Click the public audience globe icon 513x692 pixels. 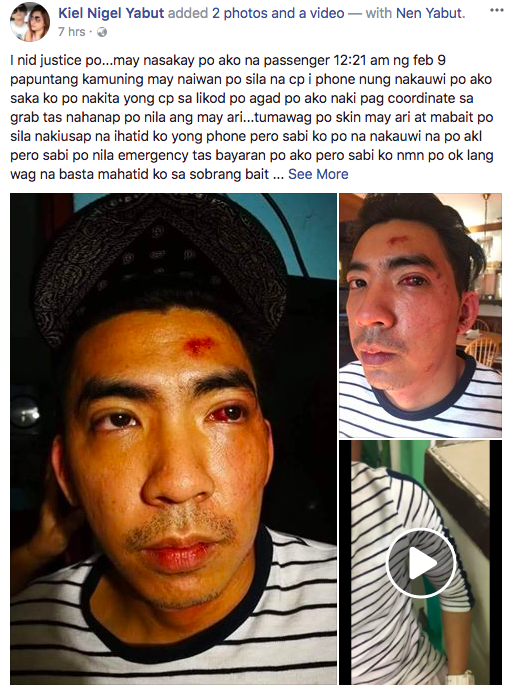point(102,32)
